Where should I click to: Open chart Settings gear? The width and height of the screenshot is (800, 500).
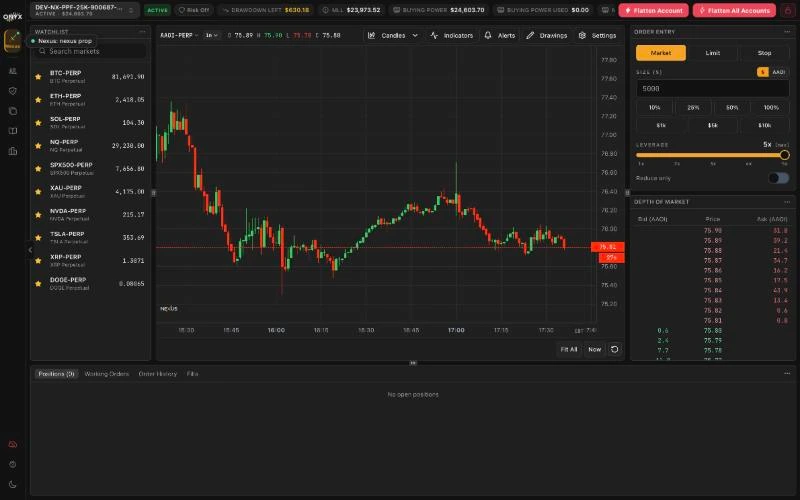point(597,35)
